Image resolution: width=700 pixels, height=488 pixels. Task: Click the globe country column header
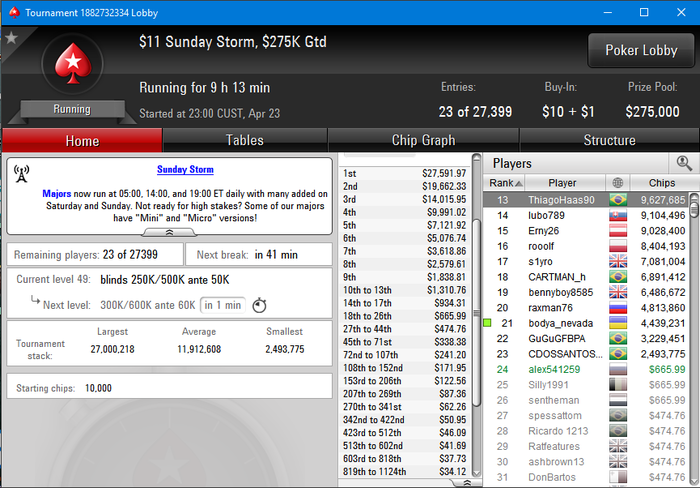(618, 183)
